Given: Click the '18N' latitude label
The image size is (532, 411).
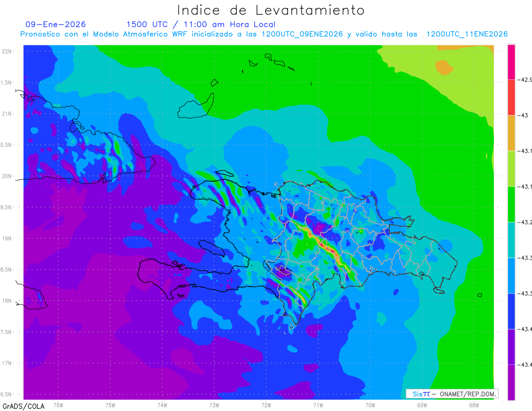Looking at the screenshot, I should 7,301.
